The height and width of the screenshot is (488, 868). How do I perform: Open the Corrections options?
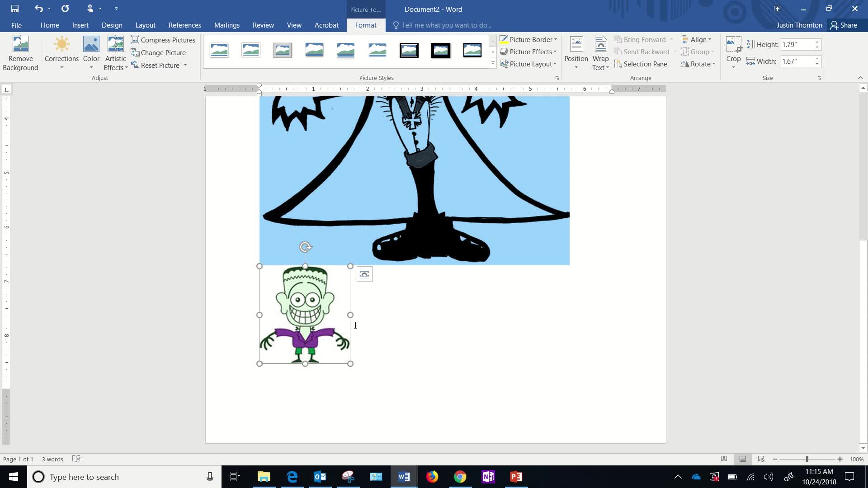pyautogui.click(x=61, y=53)
